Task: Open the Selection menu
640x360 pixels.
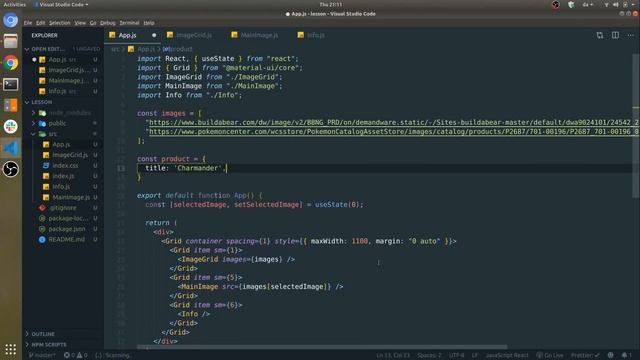Action: click(60, 23)
